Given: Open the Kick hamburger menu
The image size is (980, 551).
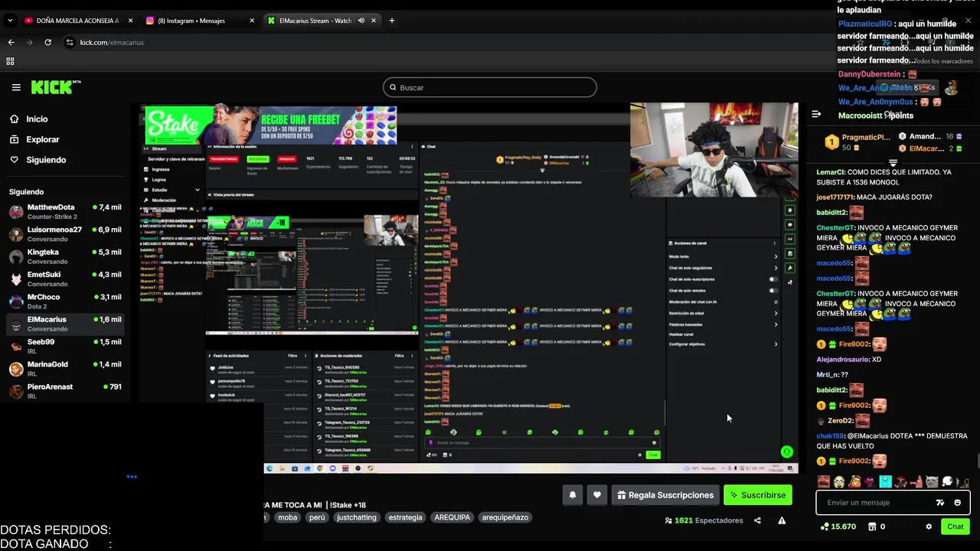Looking at the screenshot, I should point(16,87).
